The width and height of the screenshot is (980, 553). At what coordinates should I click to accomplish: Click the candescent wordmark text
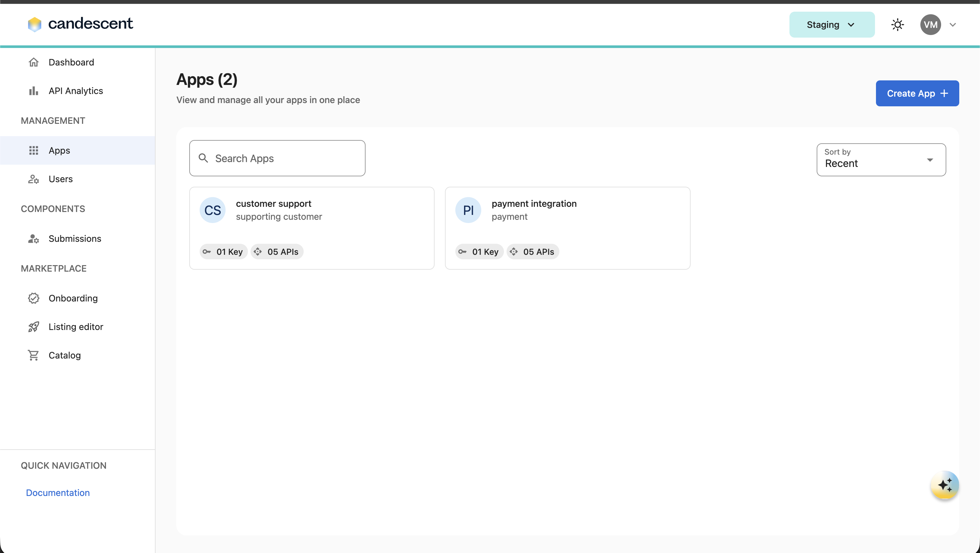point(90,24)
